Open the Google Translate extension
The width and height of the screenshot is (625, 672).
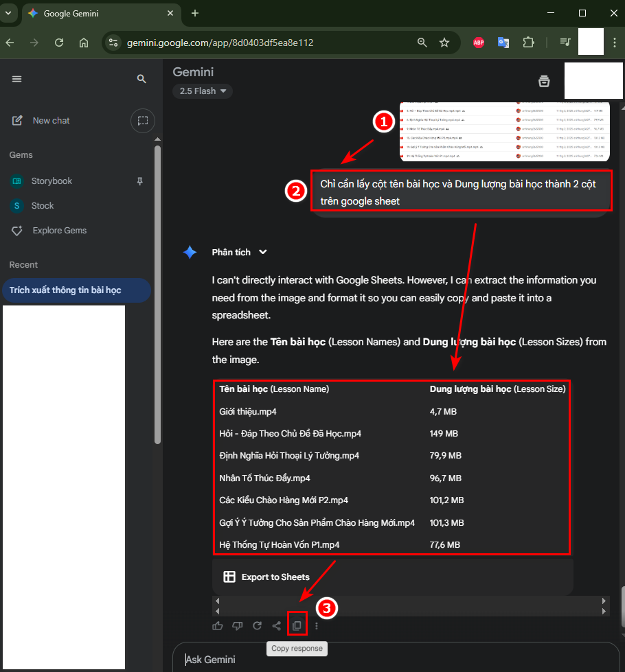[x=503, y=43]
